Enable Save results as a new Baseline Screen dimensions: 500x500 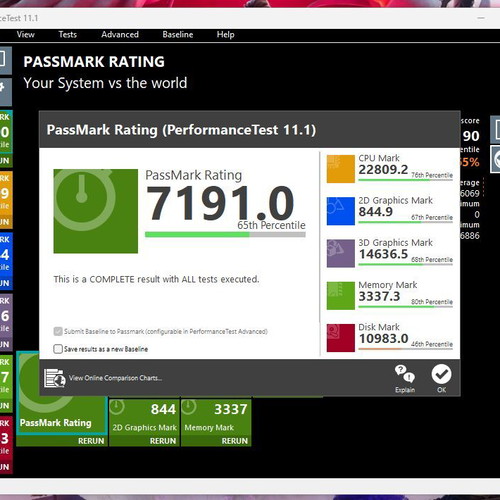click(58, 349)
